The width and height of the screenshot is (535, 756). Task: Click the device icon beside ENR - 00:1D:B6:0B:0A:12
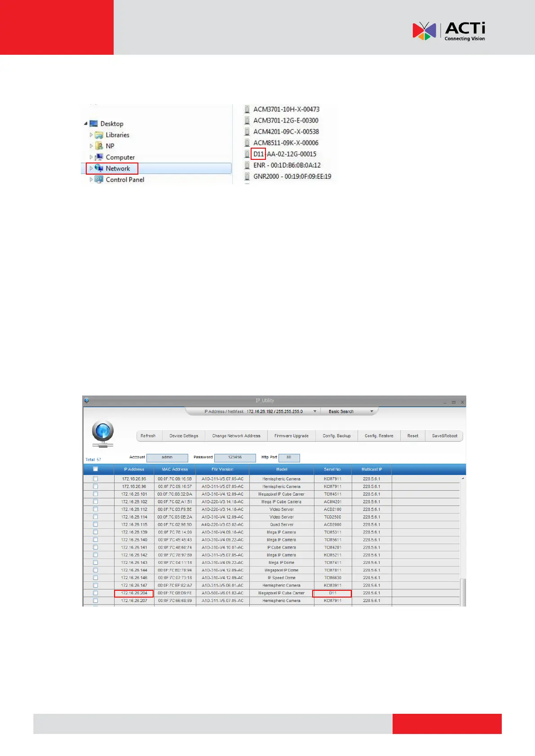(x=247, y=165)
